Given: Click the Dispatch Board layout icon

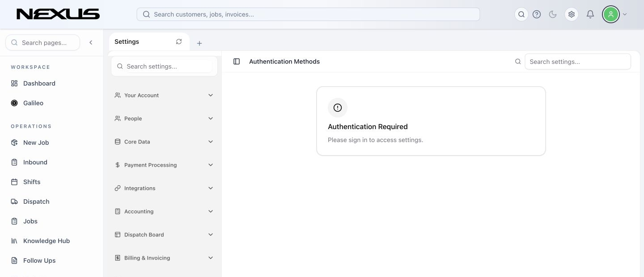Looking at the screenshot, I should point(118,235).
